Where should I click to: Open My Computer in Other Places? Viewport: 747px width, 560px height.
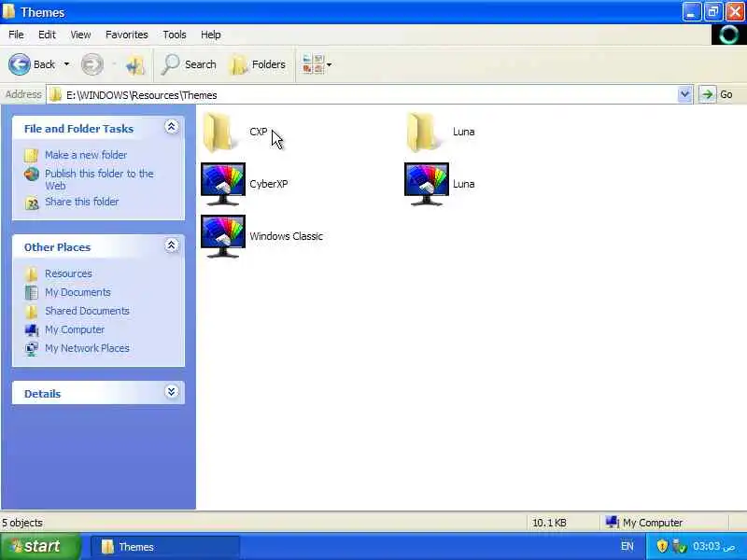pyautogui.click(x=75, y=329)
